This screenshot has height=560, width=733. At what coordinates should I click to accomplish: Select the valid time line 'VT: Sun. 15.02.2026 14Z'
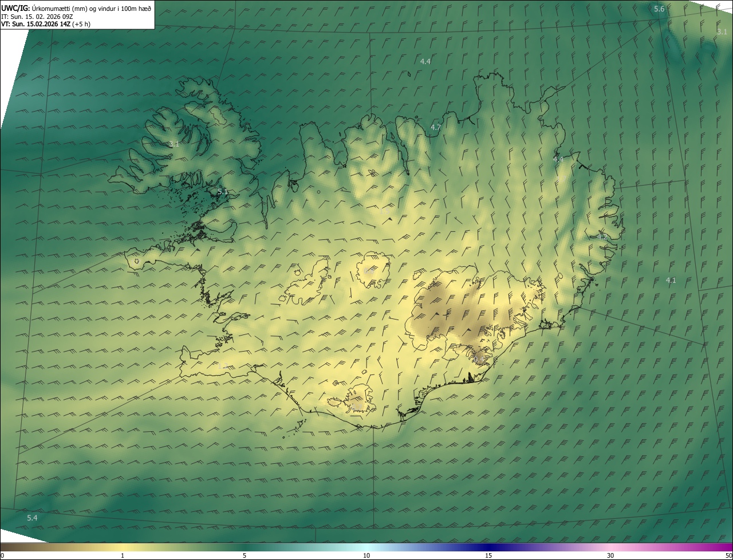click(36, 24)
